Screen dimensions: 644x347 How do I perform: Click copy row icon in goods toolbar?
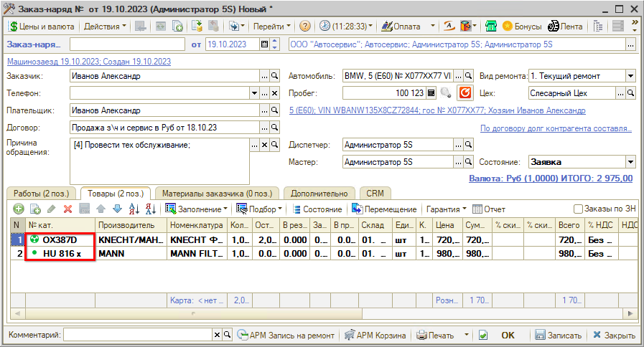pos(35,209)
